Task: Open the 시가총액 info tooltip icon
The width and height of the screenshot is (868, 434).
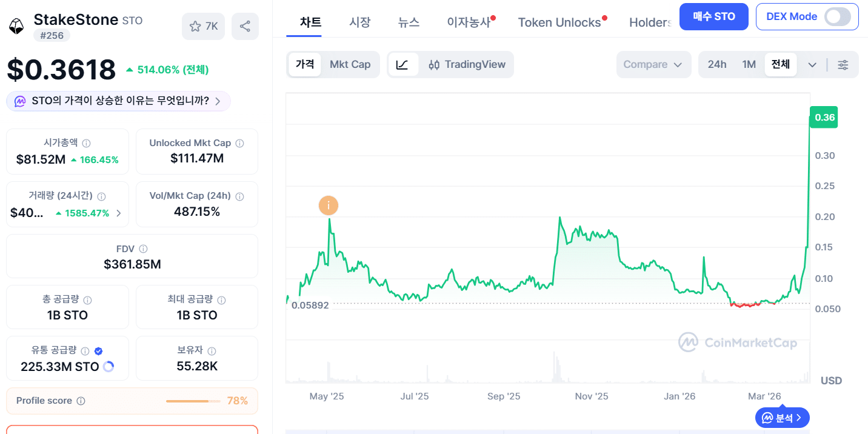Action: click(86, 142)
